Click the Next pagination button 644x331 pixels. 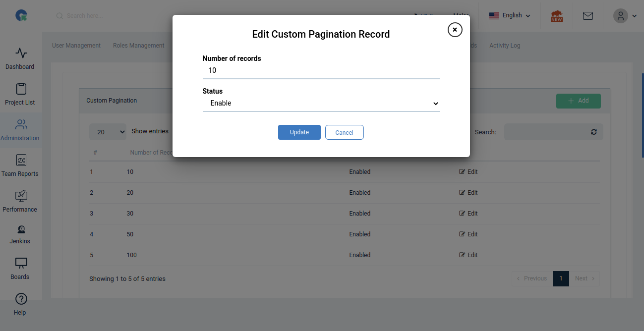(x=584, y=278)
